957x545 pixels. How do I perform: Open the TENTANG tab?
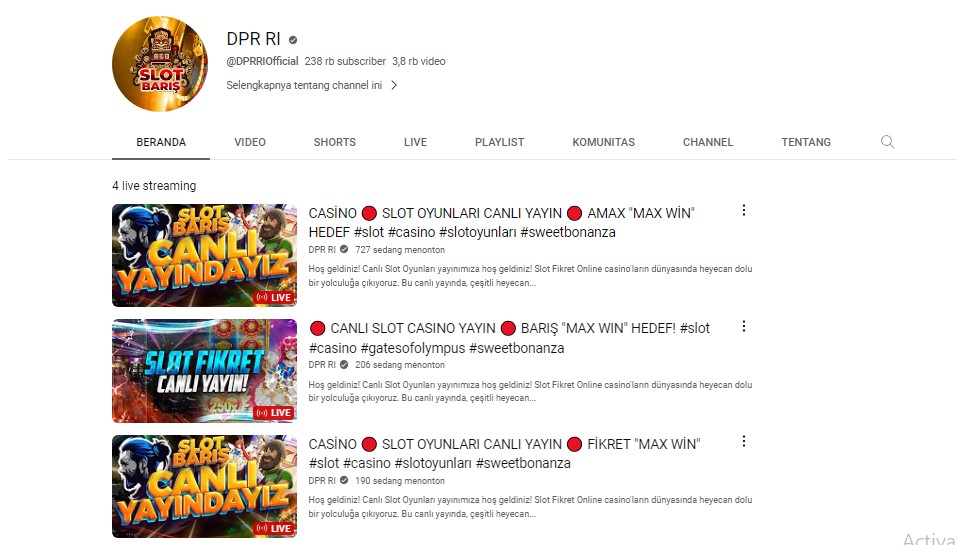806,142
